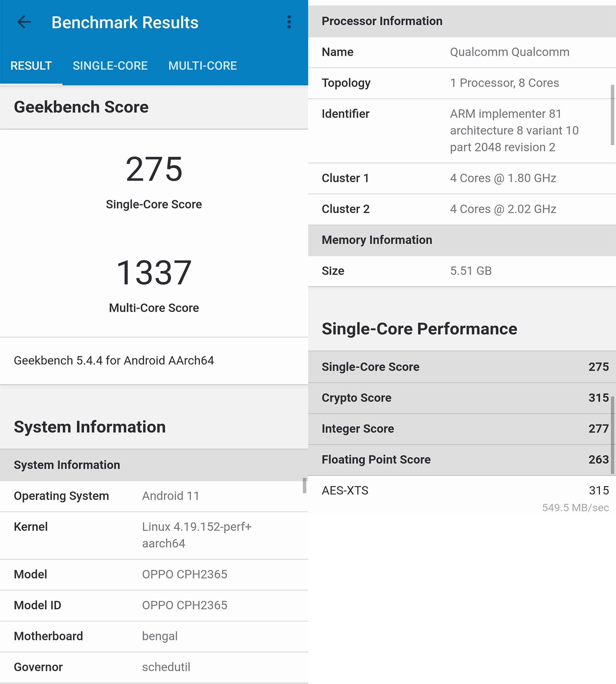Tap the Crypto Score row
616x684 pixels.
click(462, 398)
